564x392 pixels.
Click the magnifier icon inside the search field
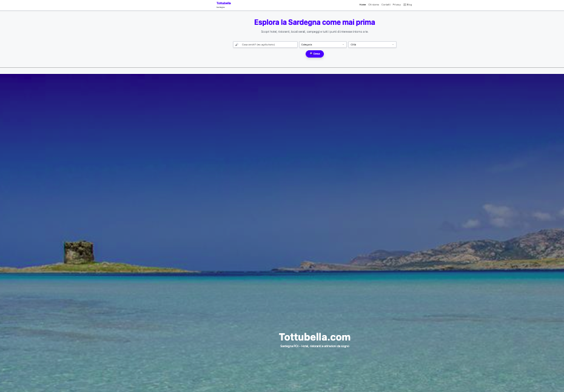pos(237,44)
